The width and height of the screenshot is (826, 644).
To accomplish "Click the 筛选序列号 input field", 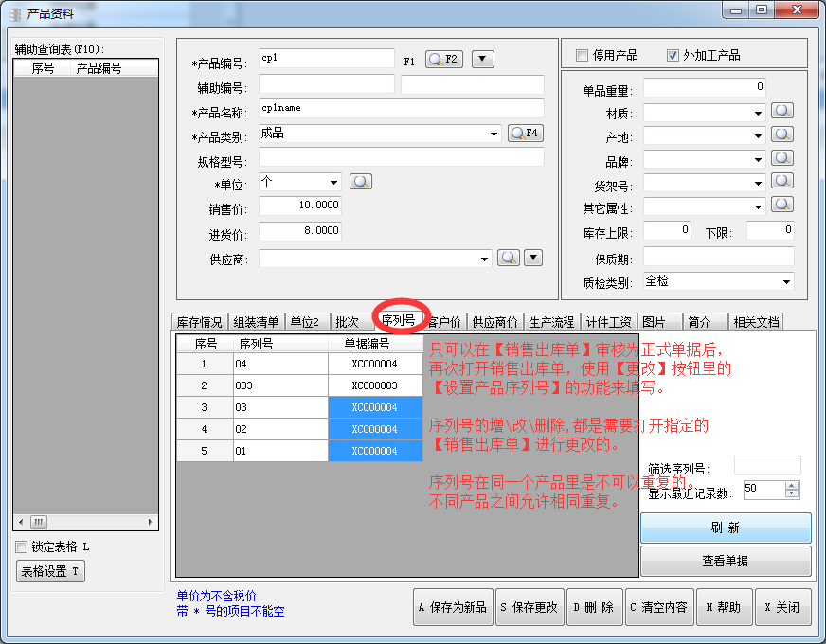I will [767, 466].
